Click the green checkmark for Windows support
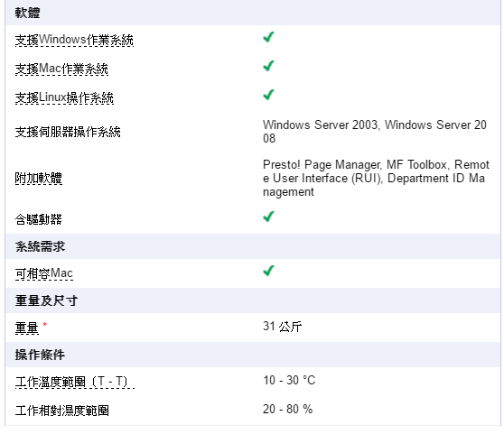 coord(269,37)
